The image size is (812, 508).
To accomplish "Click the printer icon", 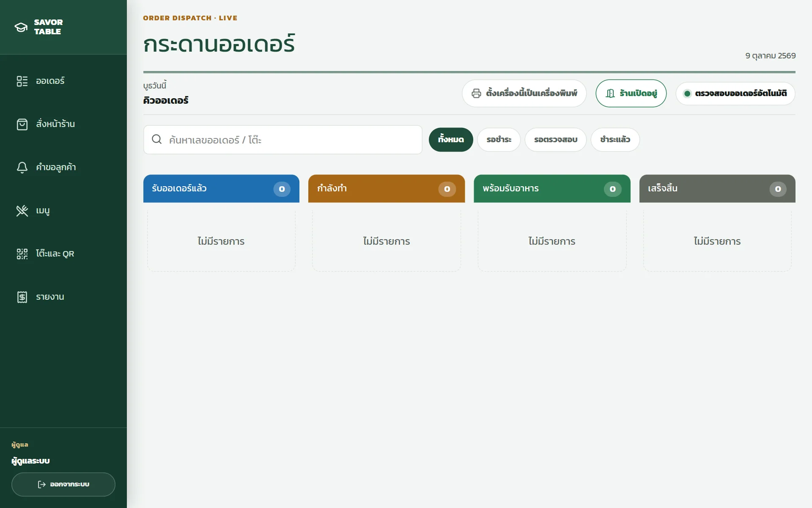I will click(476, 93).
